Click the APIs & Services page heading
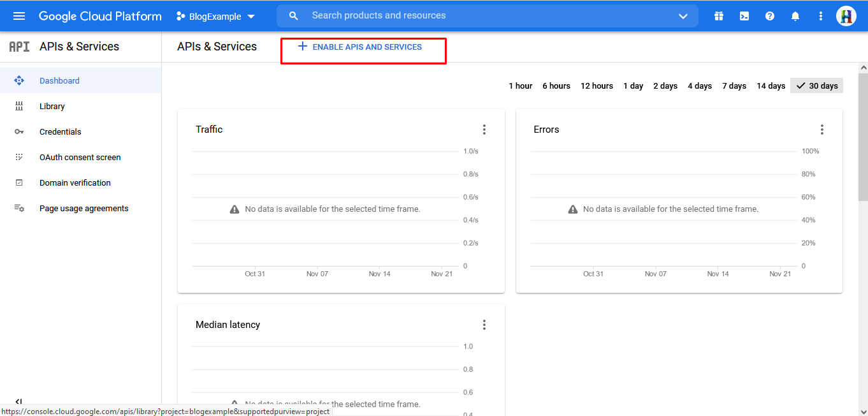Screen dimensions: 868x416 click(217, 47)
